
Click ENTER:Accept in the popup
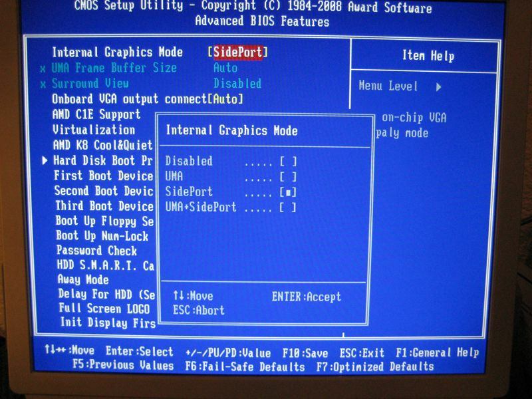pos(307,297)
